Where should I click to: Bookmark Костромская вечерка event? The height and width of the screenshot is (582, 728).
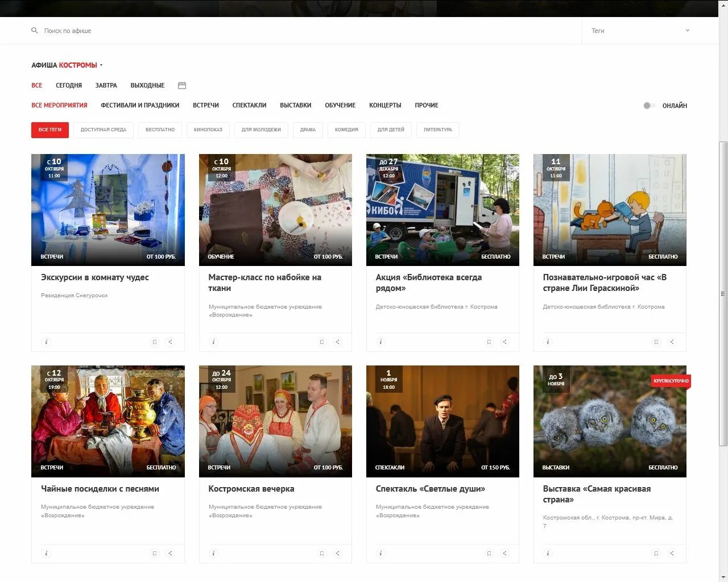322,554
